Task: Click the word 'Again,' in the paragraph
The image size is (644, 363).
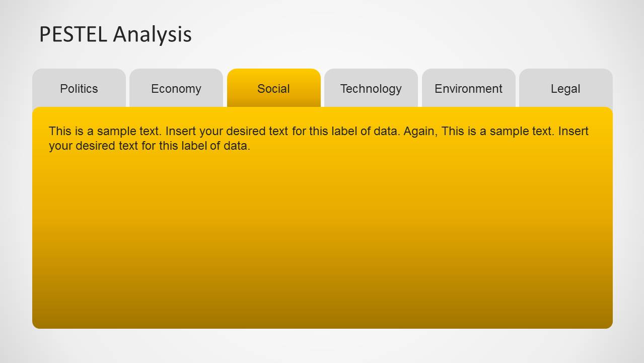Action: click(x=421, y=131)
